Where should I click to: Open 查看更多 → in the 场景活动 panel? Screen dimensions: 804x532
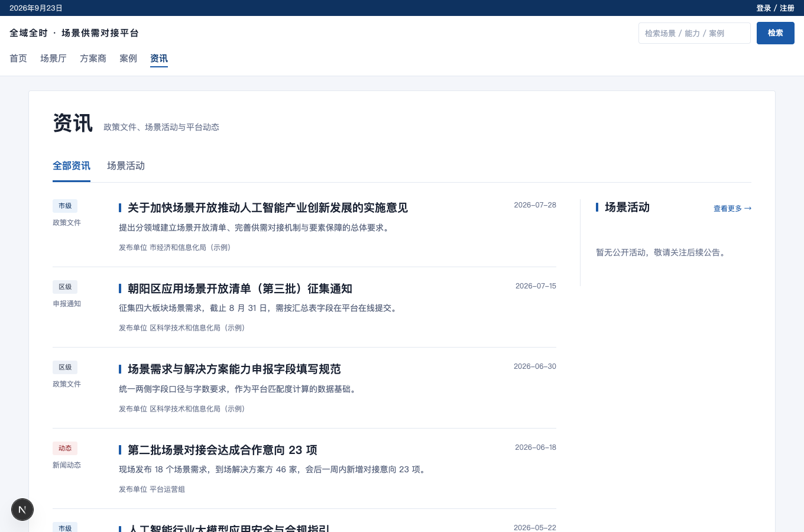[x=732, y=209]
